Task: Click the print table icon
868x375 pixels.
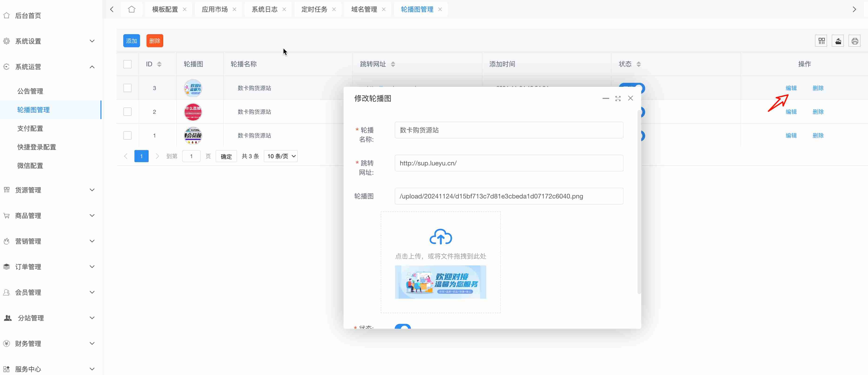Action: [855, 41]
